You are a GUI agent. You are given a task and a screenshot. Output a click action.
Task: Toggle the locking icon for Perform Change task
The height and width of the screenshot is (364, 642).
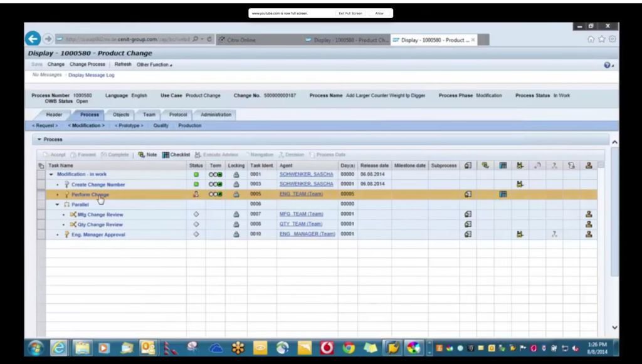236,194
